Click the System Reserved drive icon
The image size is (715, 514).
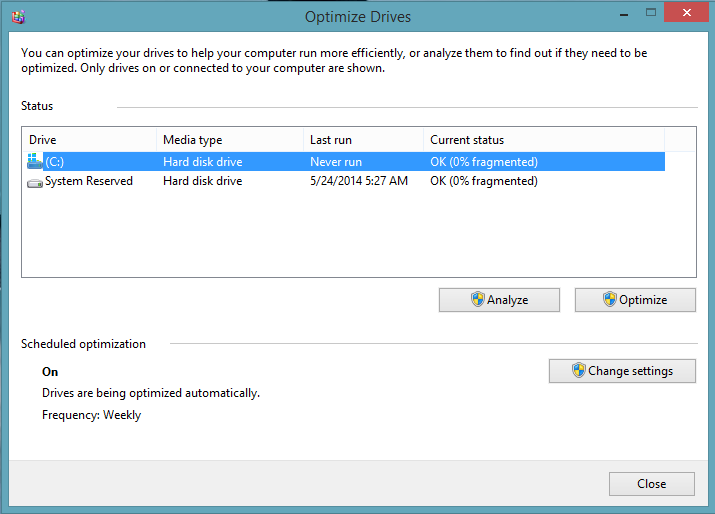[x=35, y=183]
